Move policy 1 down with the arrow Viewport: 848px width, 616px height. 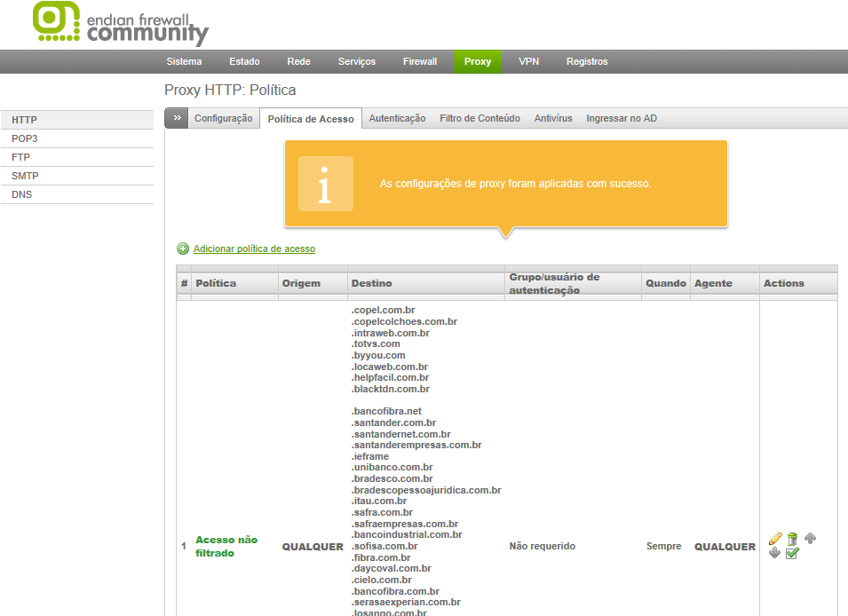tap(774, 553)
